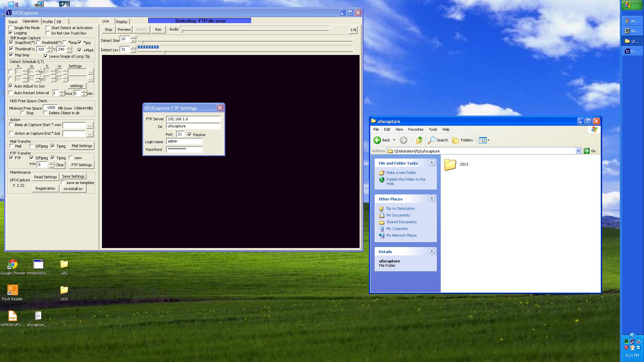Open the Favorites menu in Explorer
This screenshot has width=644, height=362.
[x=415, y=129]
